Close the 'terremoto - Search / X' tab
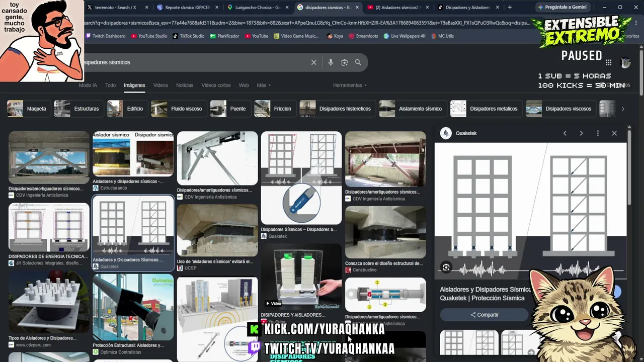The width and height of the screenshot is (644, 362). [x=146, y=8]
